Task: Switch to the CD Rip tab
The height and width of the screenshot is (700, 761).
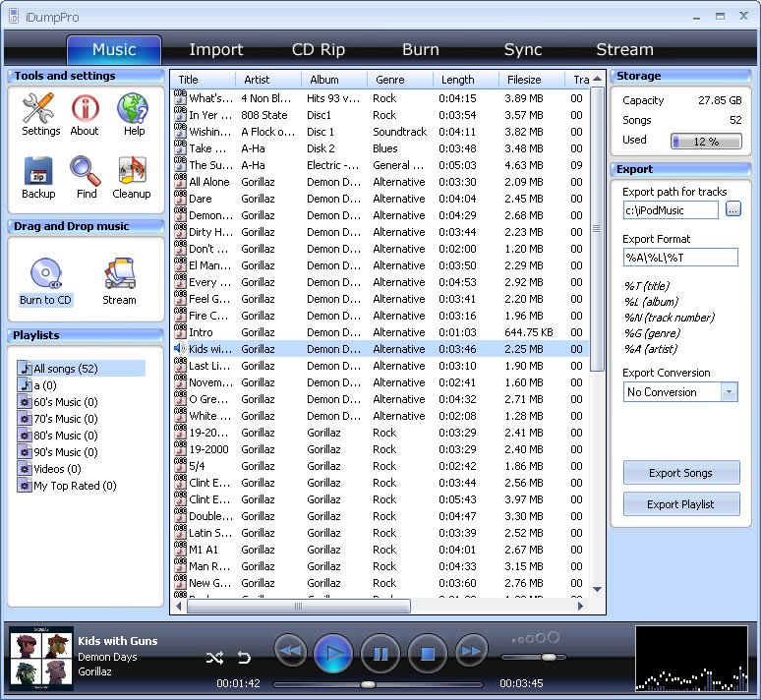Action: pos(319,50)
